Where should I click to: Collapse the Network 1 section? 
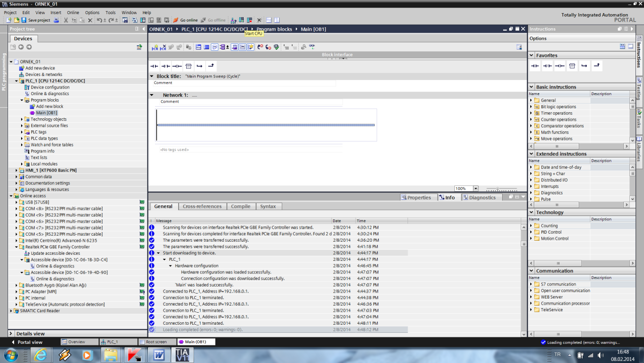[152, 95]
